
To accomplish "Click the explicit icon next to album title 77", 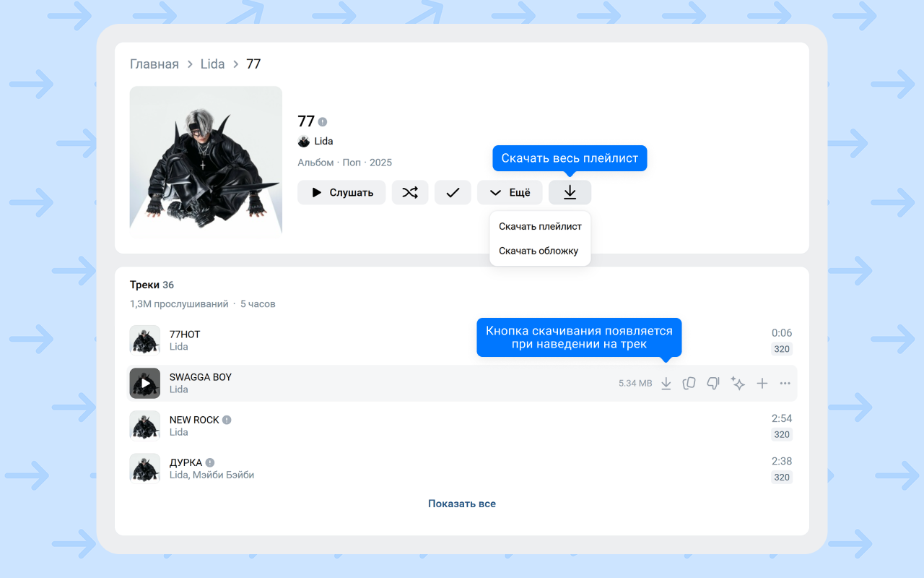I will click(x=323, y=121).
